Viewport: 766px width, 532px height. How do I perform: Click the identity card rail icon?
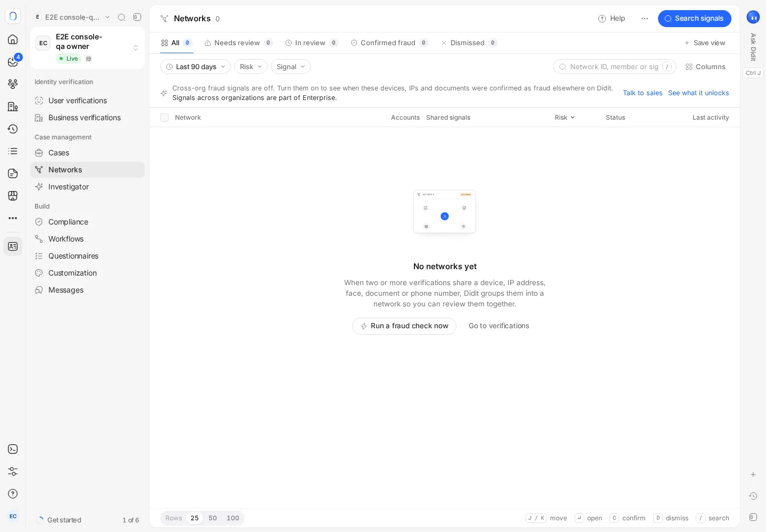[x=13, y=246]
